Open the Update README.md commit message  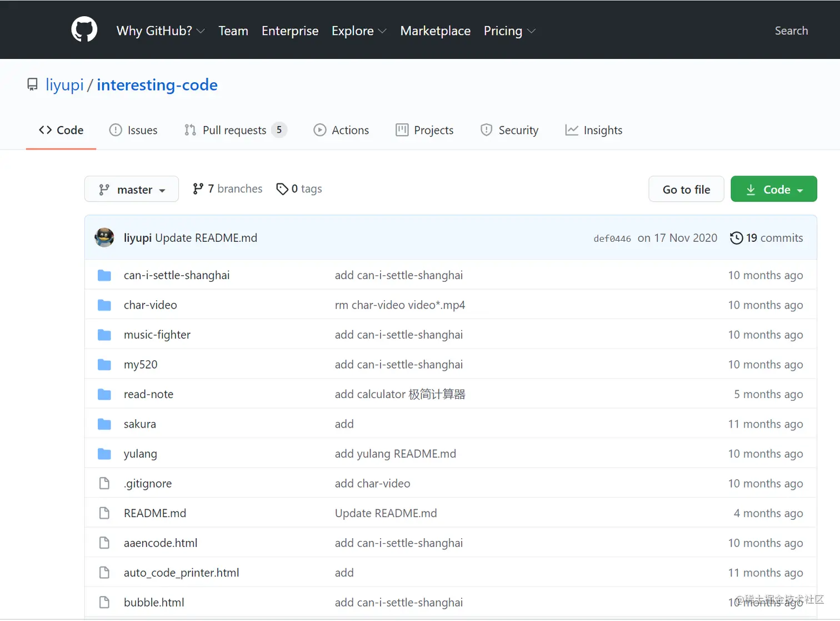(x=206, y=238)
